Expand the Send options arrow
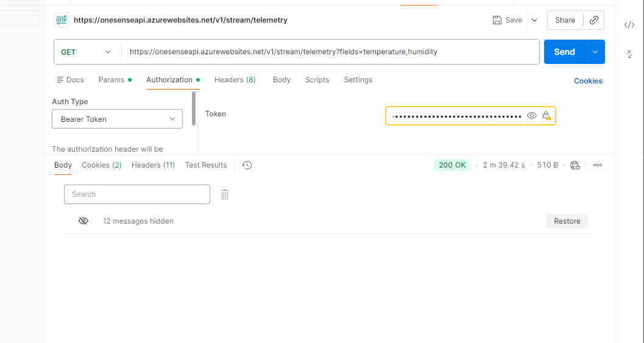 tap(595, 52)
